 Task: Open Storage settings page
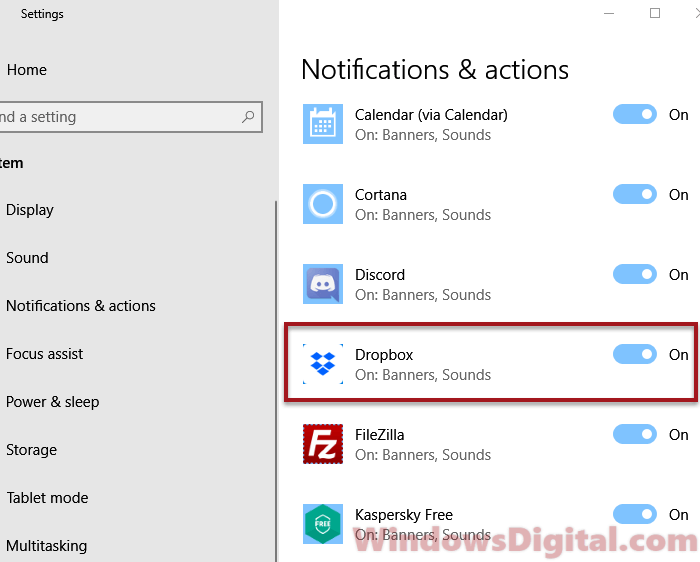pos(31,450)
